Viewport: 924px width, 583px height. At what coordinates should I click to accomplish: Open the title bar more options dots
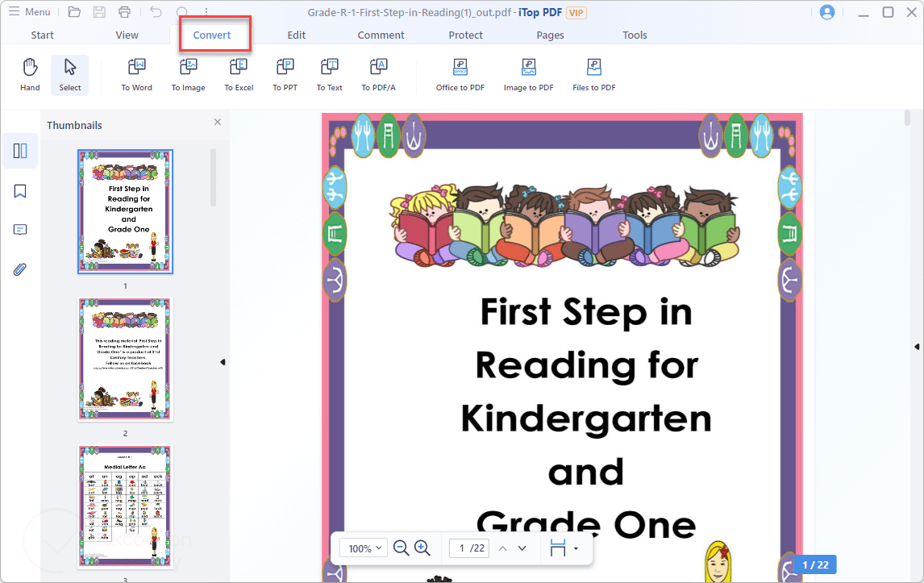tap(206, 12)
